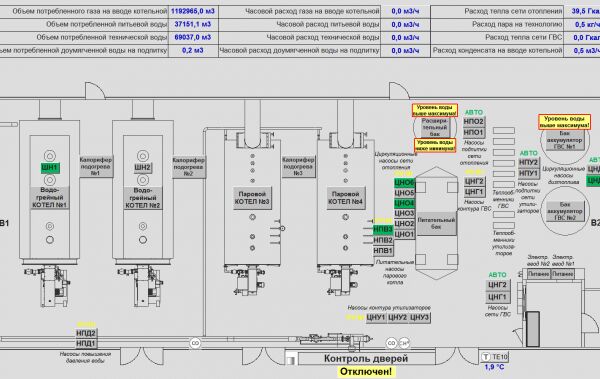600x379 pixels.
Task: Click pressure booster pump НПД1
Action: point(86,343)
